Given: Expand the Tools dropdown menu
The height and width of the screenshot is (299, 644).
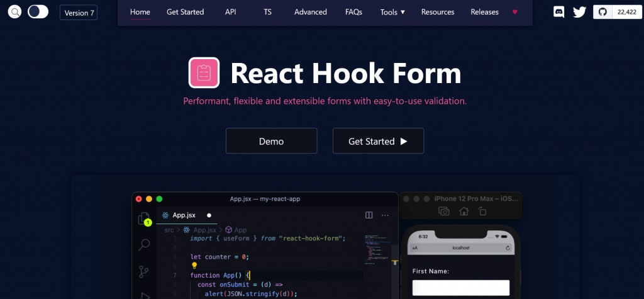Looking at the screenshot, I should [x=392, y=12].
